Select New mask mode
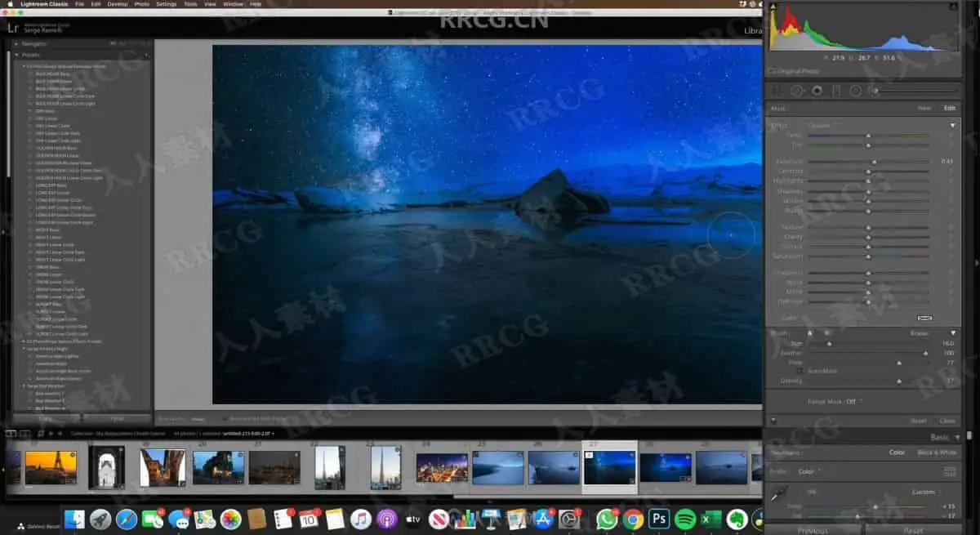This screenshot has width=980, height=535. pos(924,108)
